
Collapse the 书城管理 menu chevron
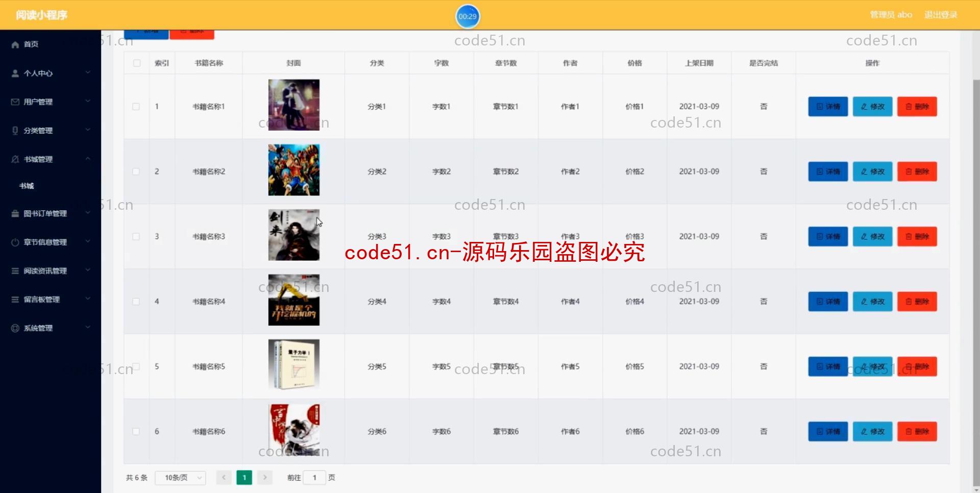click(88, 159)
